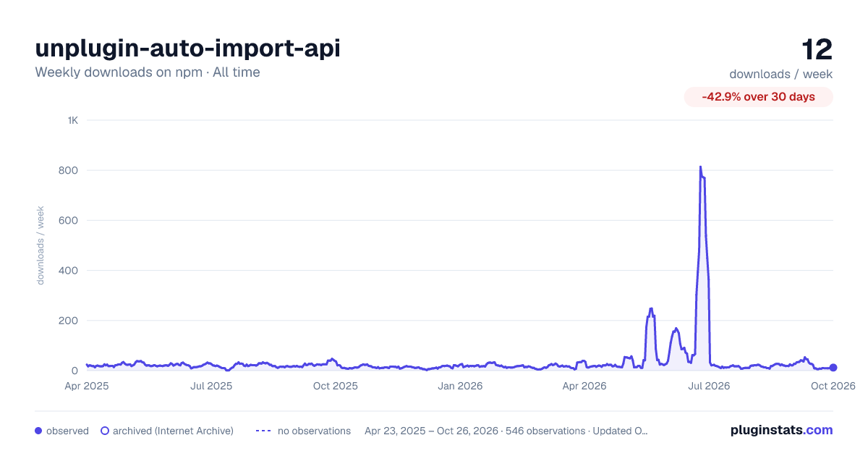Click the 800 y-axis label

(69, 170)
